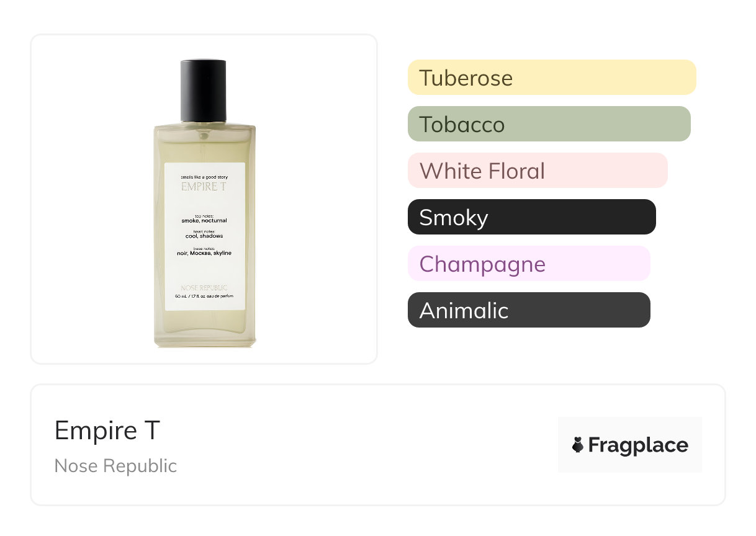Click the white label on the bottle
The image size is (756, 536).
coord(205,236)
